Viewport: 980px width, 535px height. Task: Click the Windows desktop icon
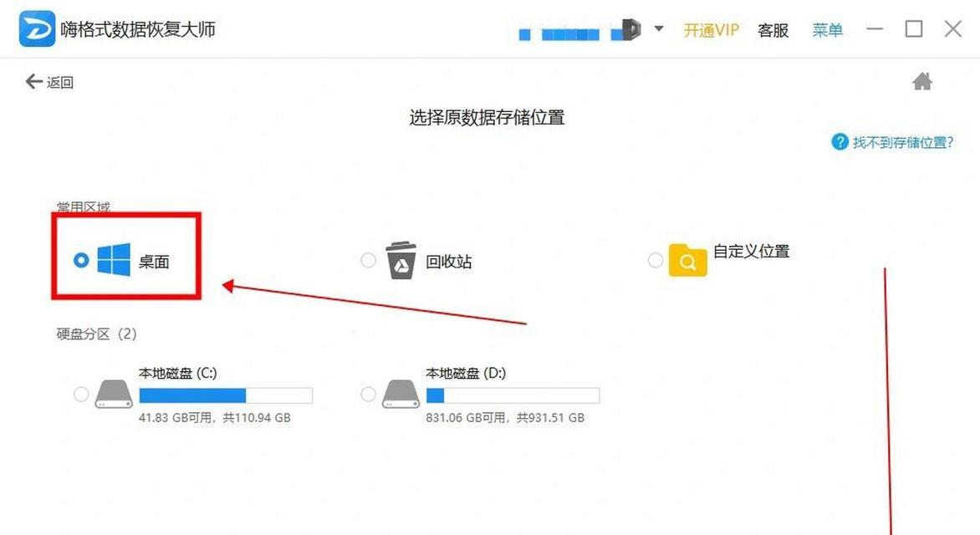pyautogui.click(x=114, y=259)
